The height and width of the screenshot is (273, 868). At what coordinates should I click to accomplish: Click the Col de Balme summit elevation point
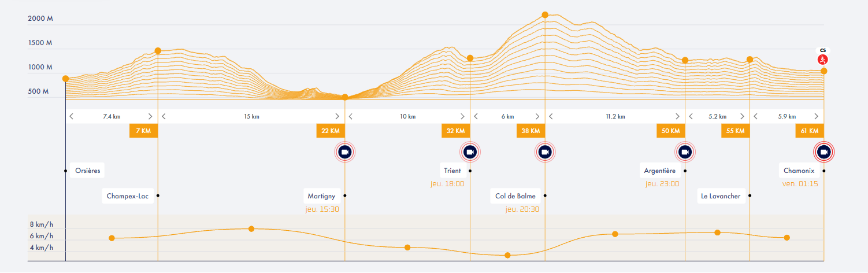pos(545,14)
